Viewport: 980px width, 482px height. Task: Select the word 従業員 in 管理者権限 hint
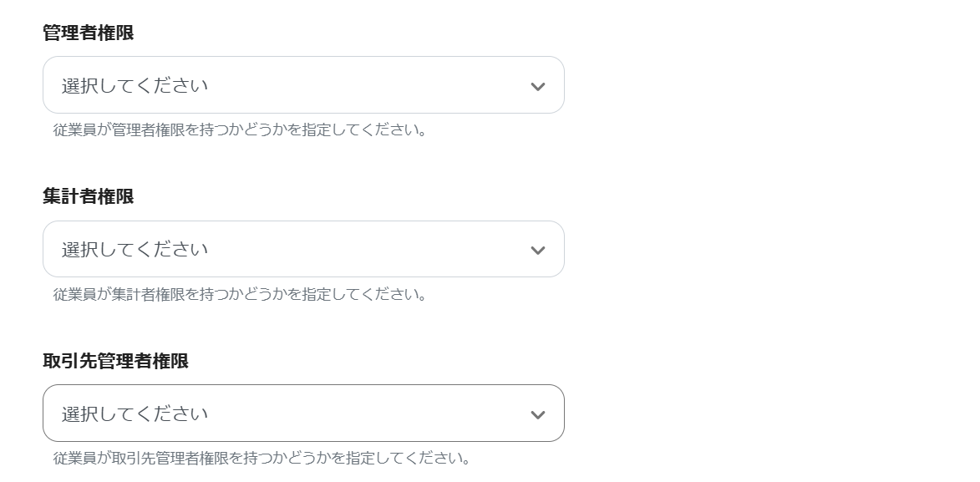75,130
